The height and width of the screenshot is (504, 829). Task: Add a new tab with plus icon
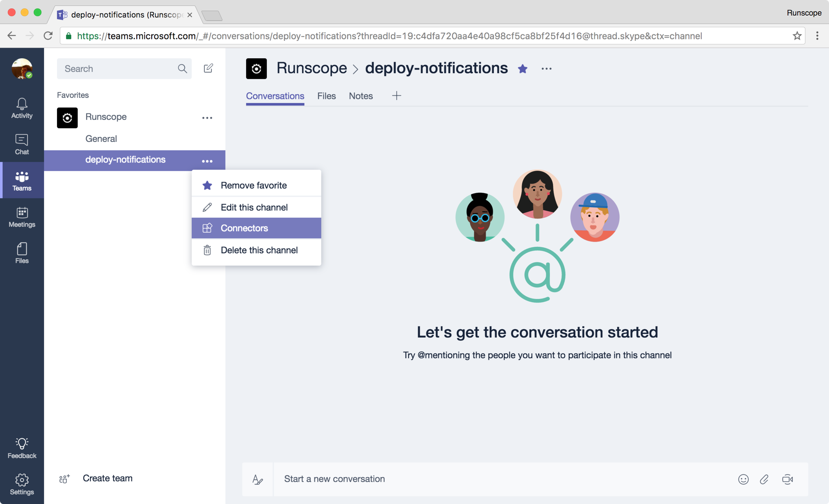[x=397, y=96]
